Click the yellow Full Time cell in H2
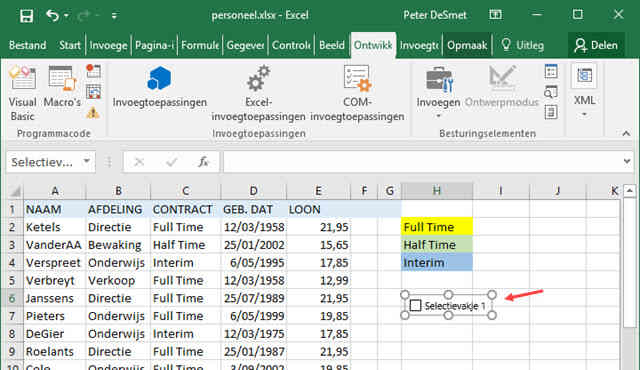Screen dimensions: 640x370 click(437, 227)
